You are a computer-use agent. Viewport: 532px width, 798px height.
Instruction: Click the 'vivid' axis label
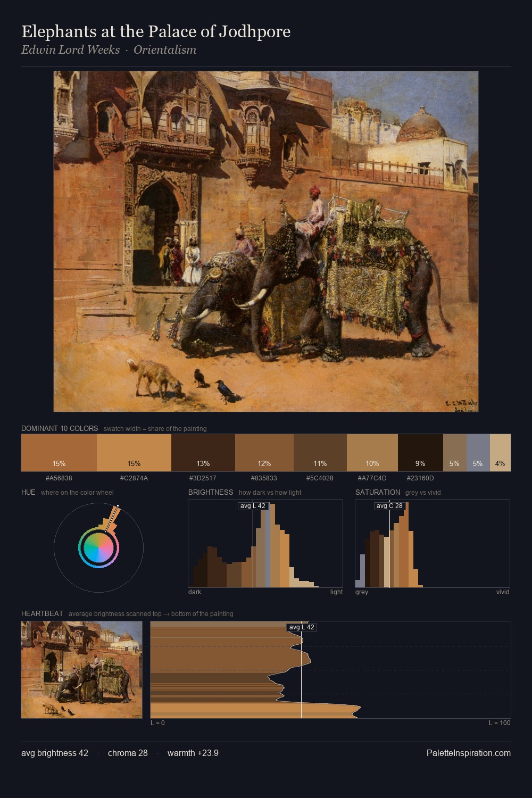click(503, 592)
